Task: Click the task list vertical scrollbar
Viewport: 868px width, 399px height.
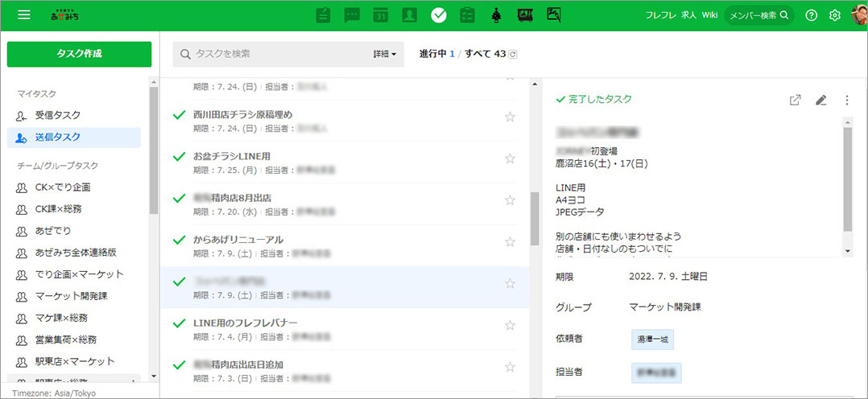Action: coord(535,217)
